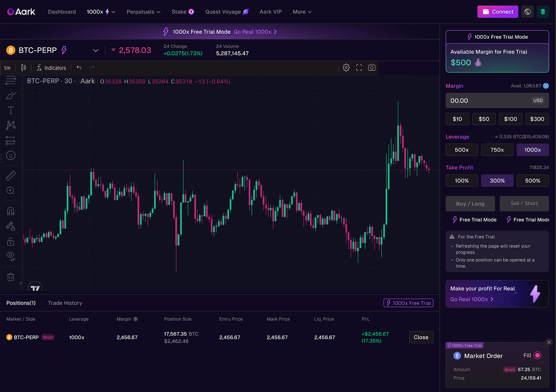The image size is (556, 392).
Task: Select the trend line brush drawing tool
Action: tap(11, 96)
